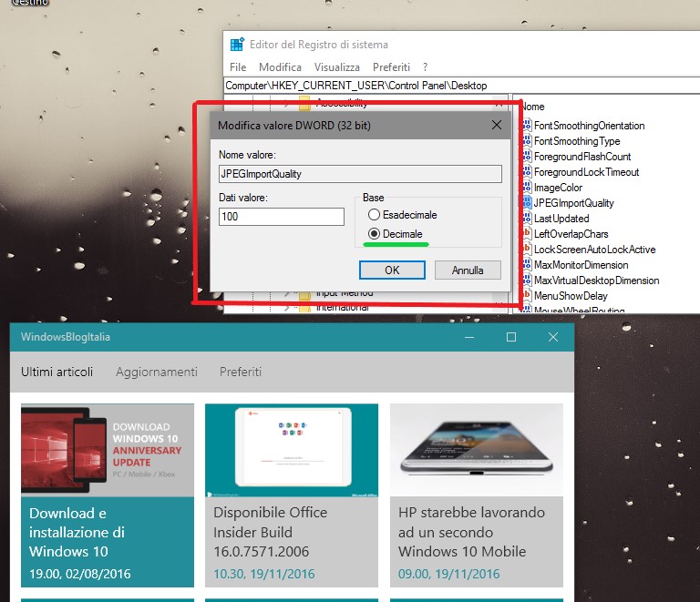This screenshot has height=602, width=700.
Task: Select the ForegroundFlashCount value icon
Action: point(527,157)
